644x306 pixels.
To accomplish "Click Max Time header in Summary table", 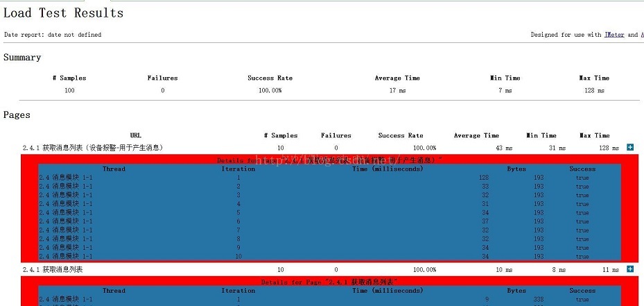I will coord(594,78).
